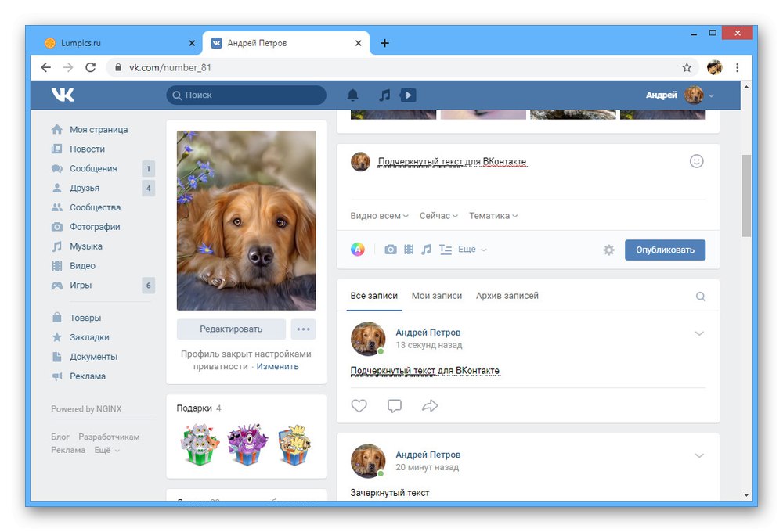
Task: Like the post posted 13 seconds ago
Action: [x=359, y=406]
